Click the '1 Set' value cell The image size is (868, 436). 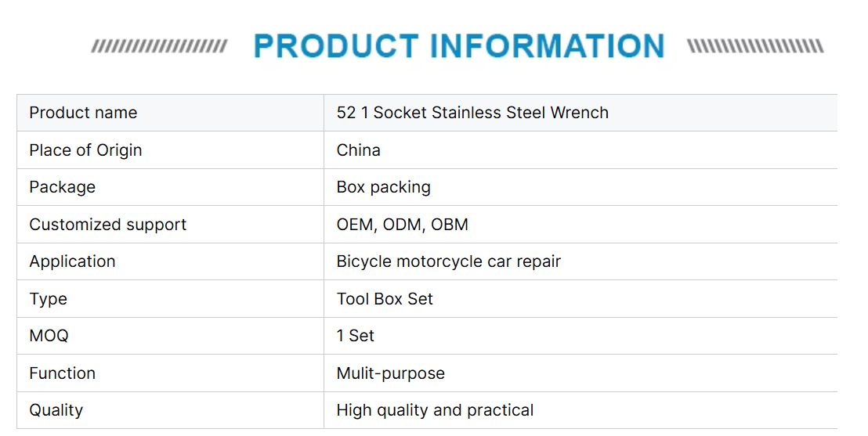[x=356, y=336]
